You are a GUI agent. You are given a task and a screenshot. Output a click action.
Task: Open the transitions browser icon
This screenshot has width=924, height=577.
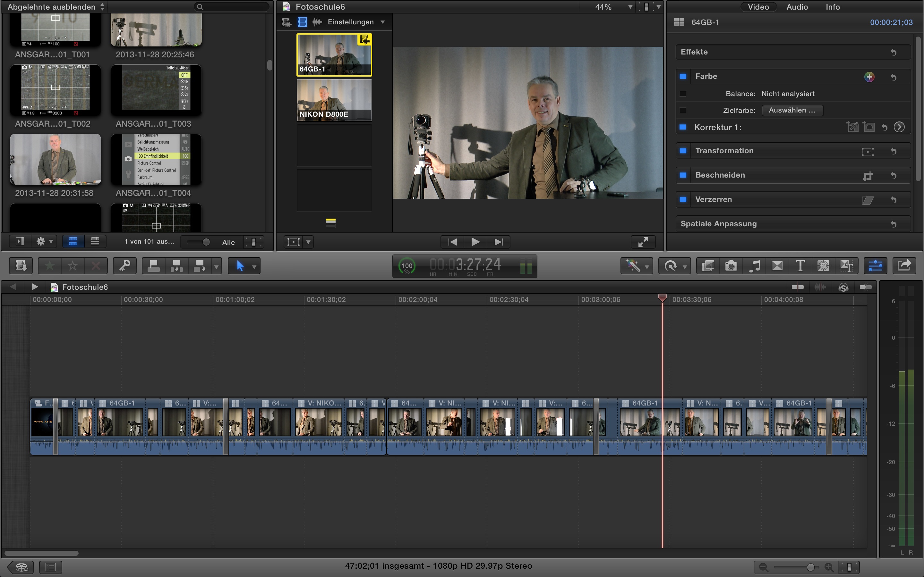point(777,266)
